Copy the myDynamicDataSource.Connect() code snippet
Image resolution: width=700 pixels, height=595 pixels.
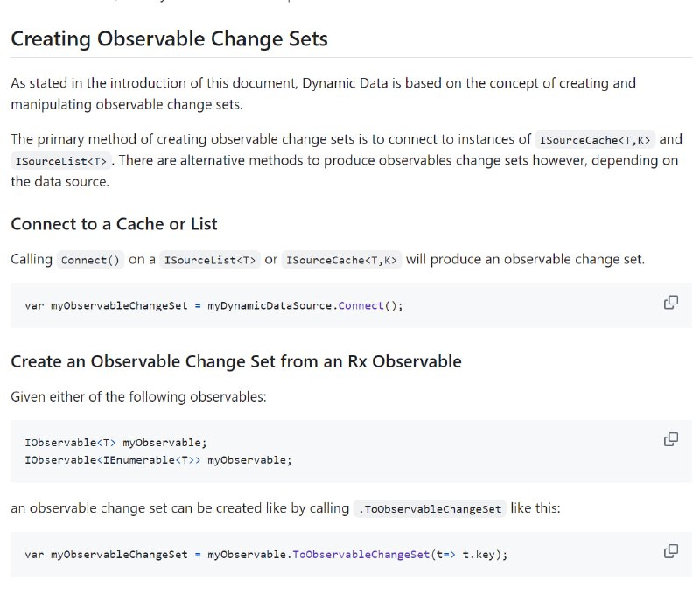pos(670,303)
